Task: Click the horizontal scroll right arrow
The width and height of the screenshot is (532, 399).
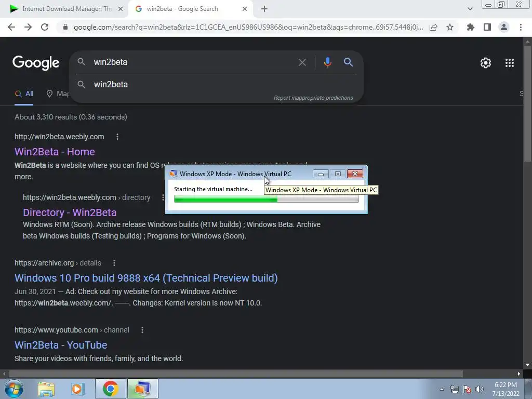Action: click(x=519, y=374)
